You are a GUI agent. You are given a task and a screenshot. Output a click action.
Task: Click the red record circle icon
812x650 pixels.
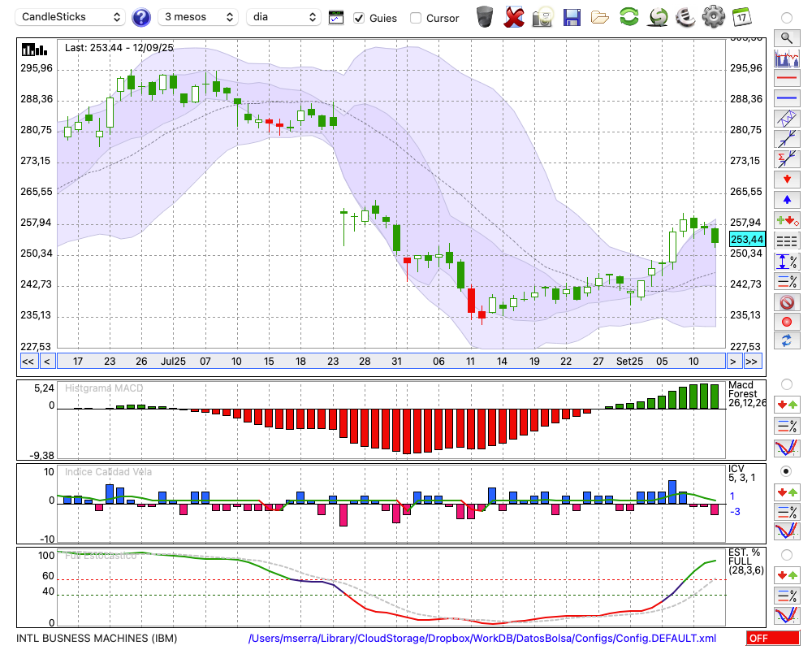(x=787, y=322)
